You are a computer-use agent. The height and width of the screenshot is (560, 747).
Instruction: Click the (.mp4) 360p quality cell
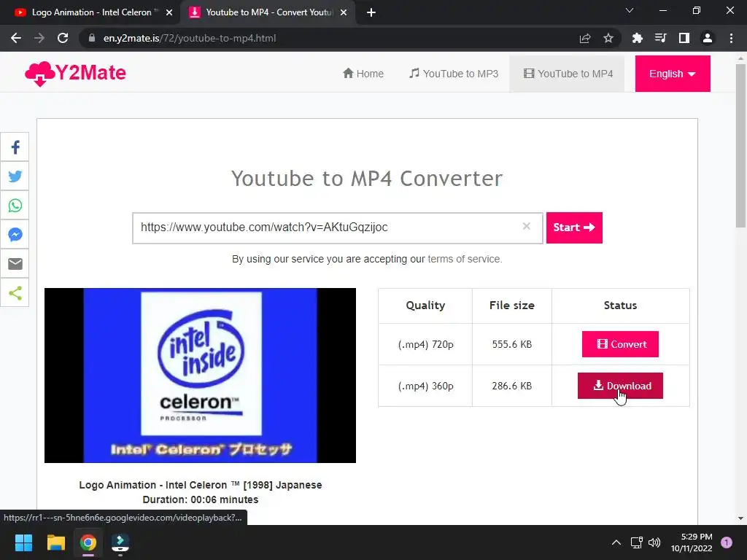tap(425, 386)
